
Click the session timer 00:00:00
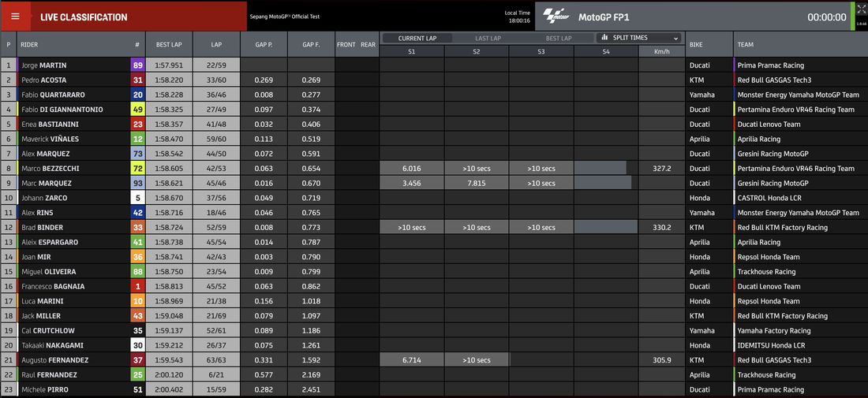[826, 17]
